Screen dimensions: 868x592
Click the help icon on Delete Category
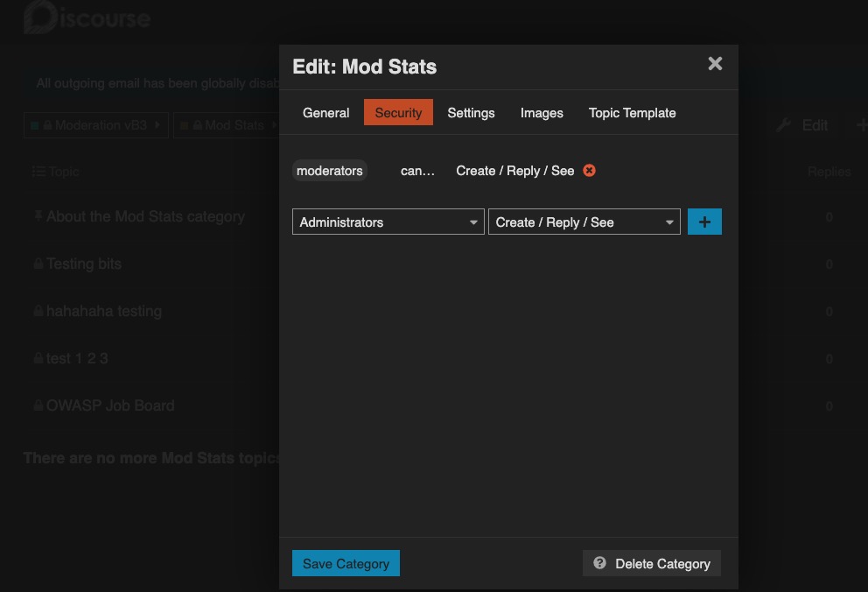click(599, 562)
